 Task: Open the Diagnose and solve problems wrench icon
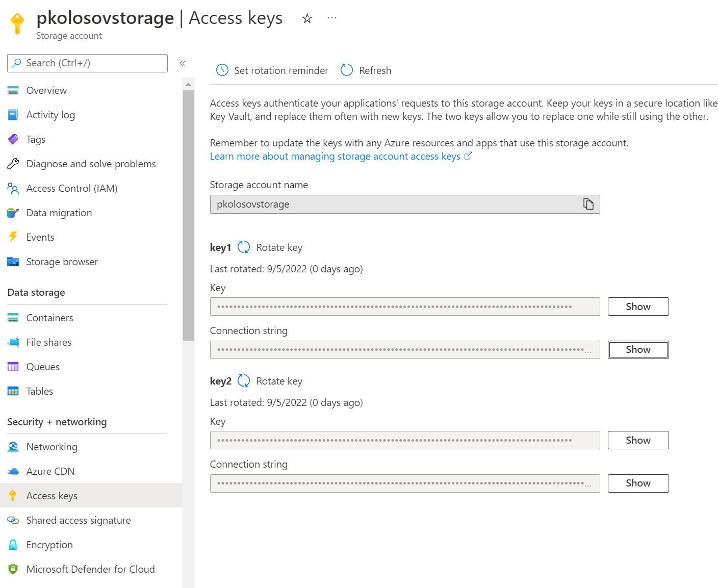click(x=13, y=164)
